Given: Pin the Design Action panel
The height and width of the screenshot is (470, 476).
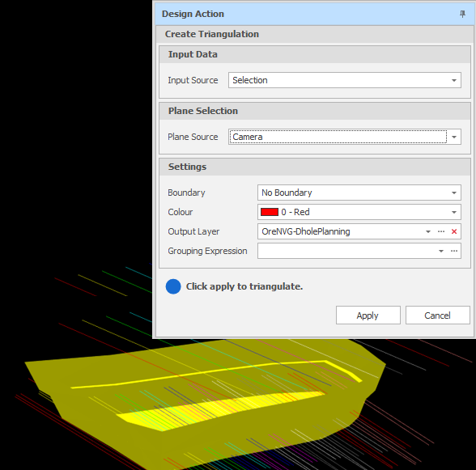Looking at the screenshot, I should 462,14.
